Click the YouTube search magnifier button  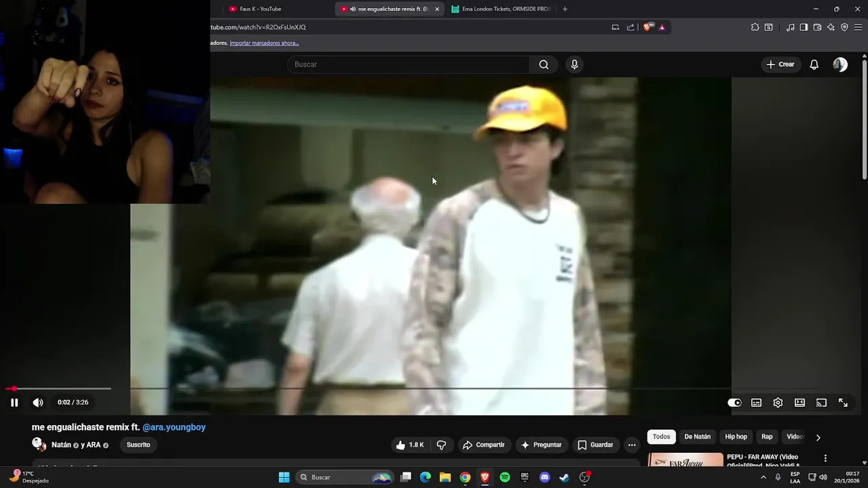click(543, 64)
